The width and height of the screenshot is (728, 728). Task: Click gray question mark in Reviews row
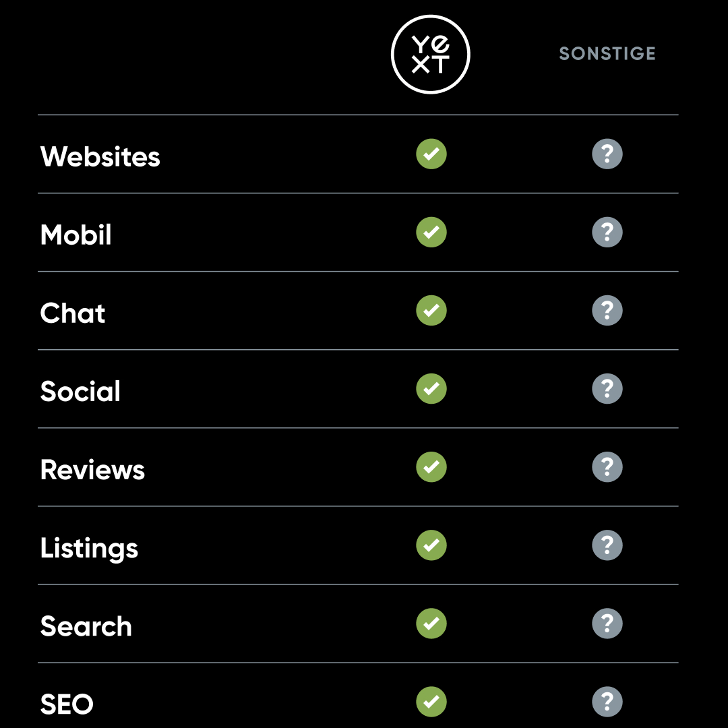607,466
